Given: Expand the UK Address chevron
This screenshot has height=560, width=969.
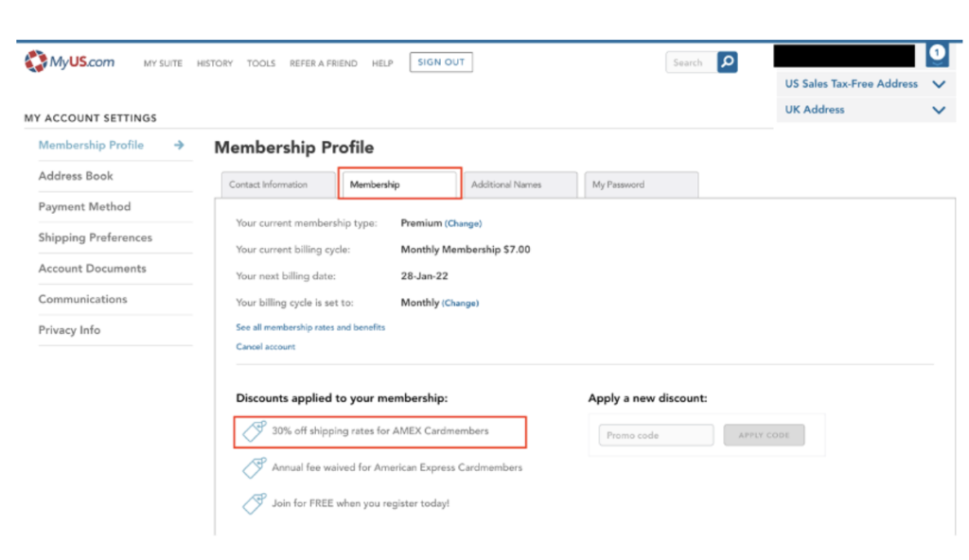Looking at the screenshot, I should (x=939, y=110).
